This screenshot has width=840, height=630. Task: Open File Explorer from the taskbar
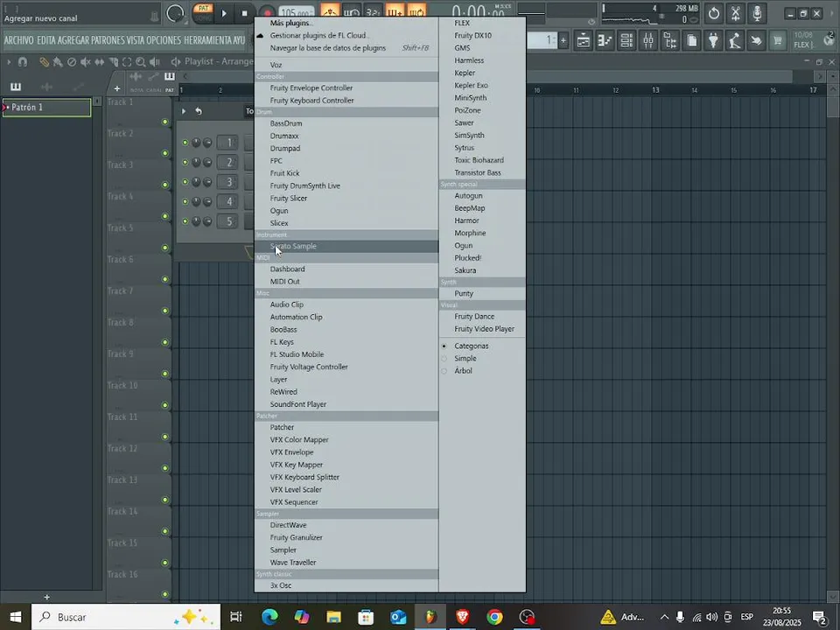(333, 617)
